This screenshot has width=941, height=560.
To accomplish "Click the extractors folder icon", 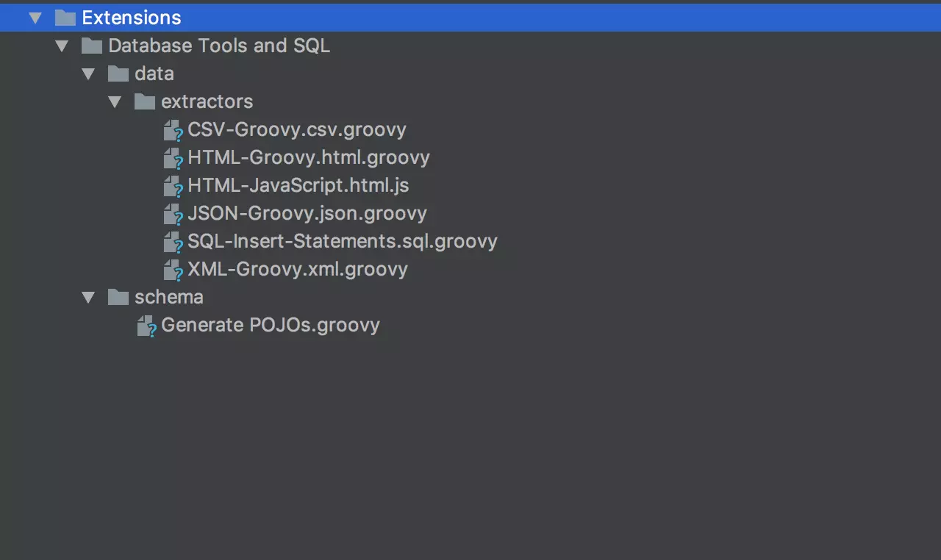I will pos(145,102).
